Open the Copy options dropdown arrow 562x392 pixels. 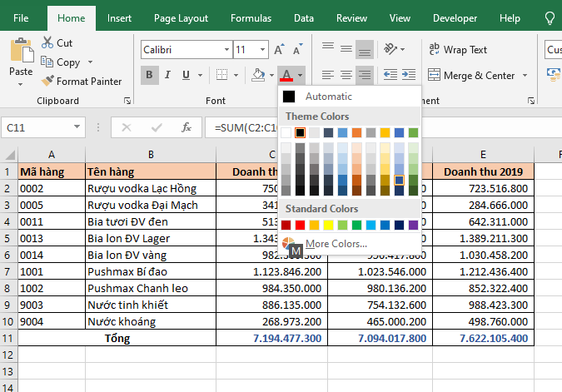coord(90,62)
